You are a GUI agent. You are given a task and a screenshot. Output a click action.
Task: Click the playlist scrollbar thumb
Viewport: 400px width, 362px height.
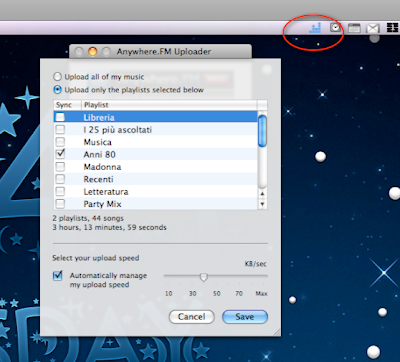point(263,131)
